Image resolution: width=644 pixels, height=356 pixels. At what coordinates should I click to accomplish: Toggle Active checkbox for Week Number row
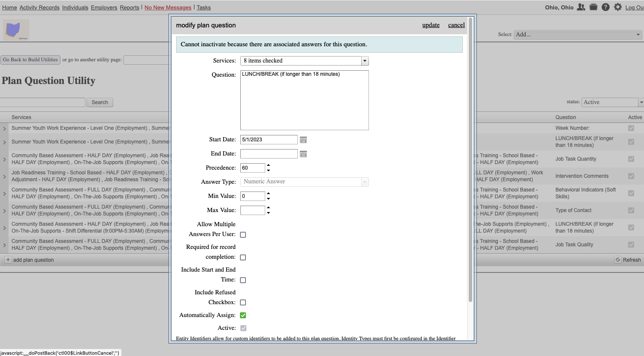631,128
